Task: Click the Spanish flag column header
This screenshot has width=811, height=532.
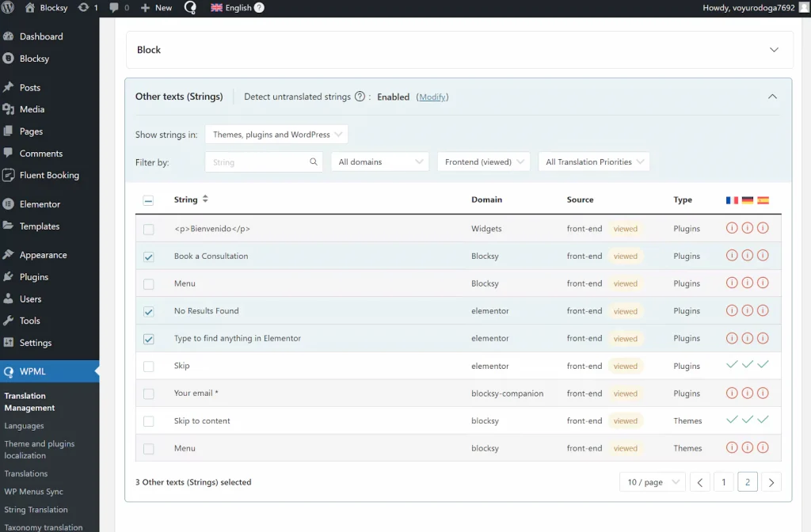Action: pyautogui.click(x=763, y=200)
